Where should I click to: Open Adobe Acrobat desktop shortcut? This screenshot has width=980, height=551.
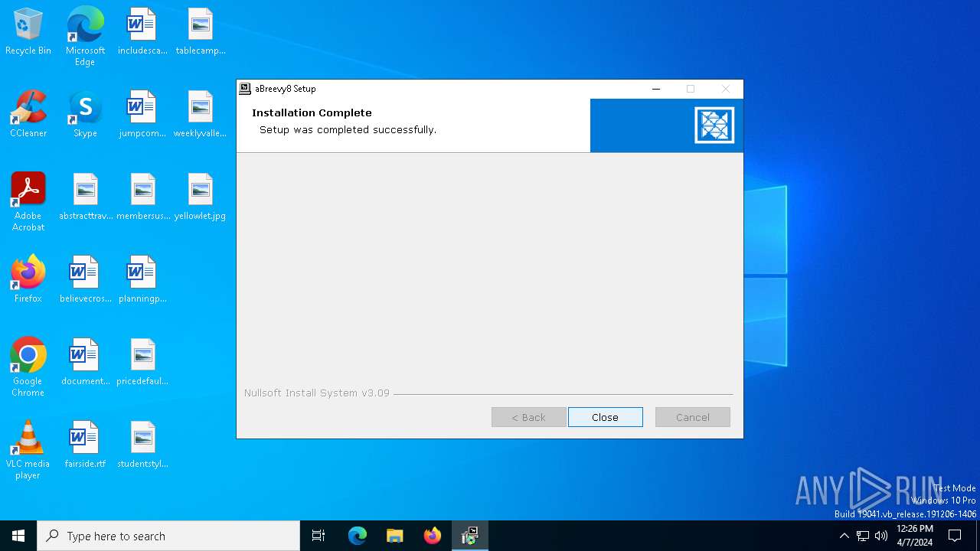pyautogui.click(x=28, y=202)
